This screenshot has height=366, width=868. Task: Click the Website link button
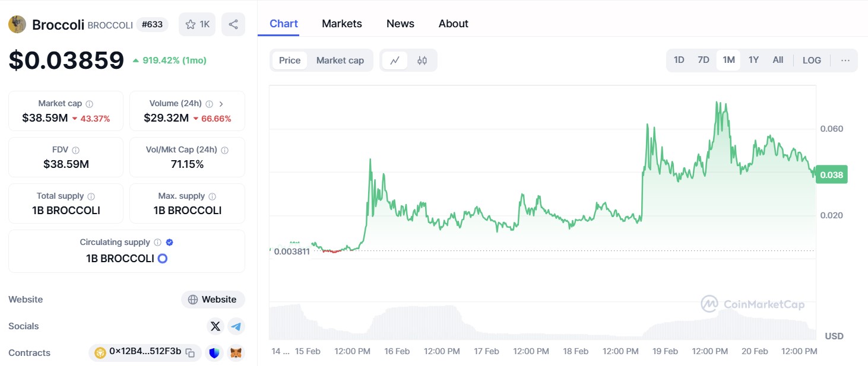[x=213, y=300]
